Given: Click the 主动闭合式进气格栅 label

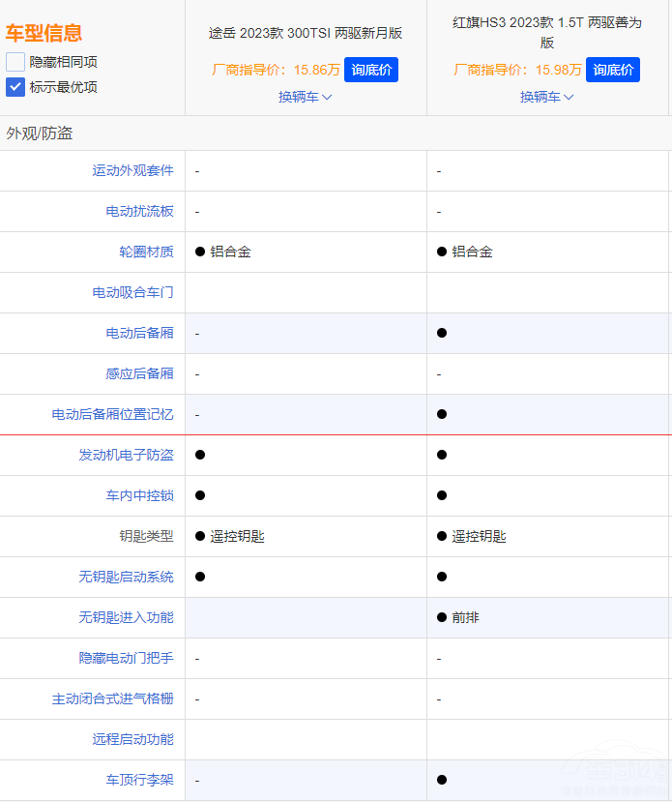Looking at the screenshot, I should (112, 698).
